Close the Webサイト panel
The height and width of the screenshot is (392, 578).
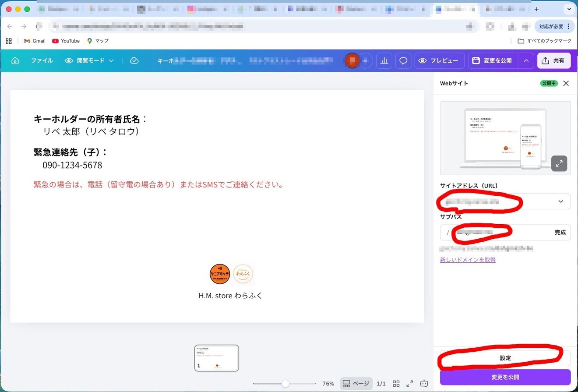(x=566, y=83)
